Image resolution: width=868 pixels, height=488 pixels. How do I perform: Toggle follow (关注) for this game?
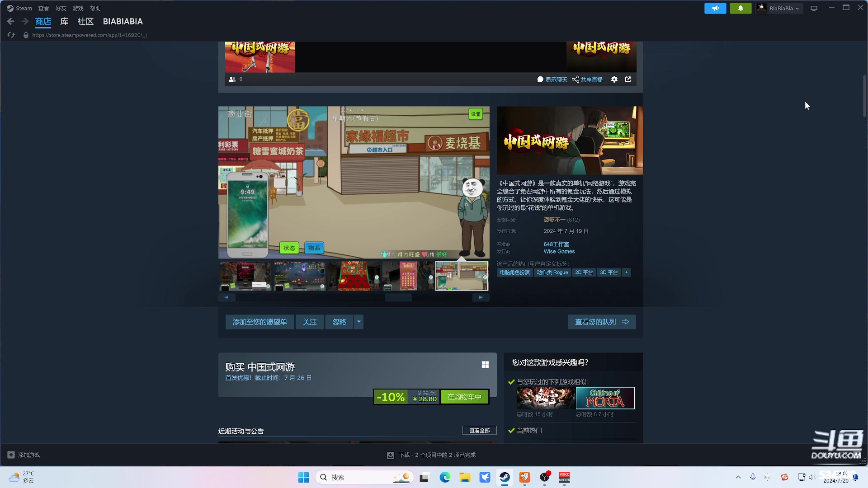[310, 322]
